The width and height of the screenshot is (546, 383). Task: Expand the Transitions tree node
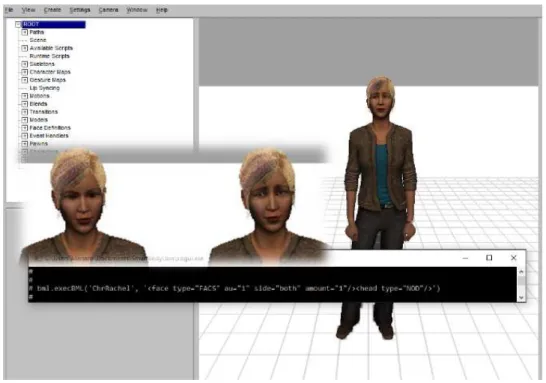coord(24,112)
